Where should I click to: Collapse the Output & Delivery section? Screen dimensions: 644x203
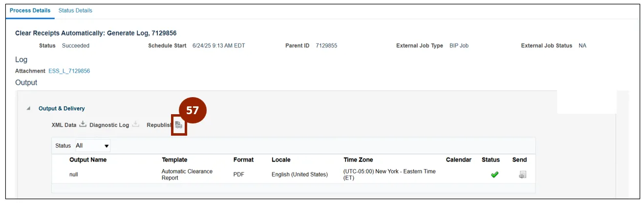tap(29, 108)
